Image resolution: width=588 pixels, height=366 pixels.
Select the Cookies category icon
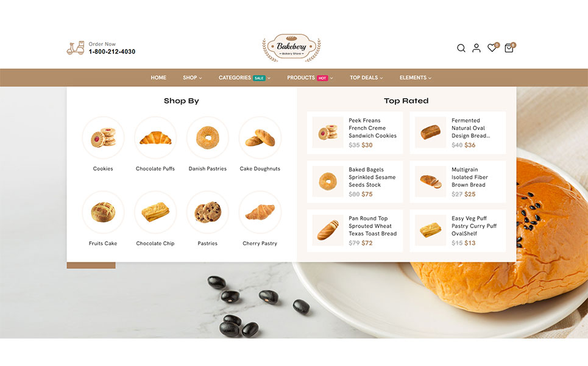tap(103, 137)
